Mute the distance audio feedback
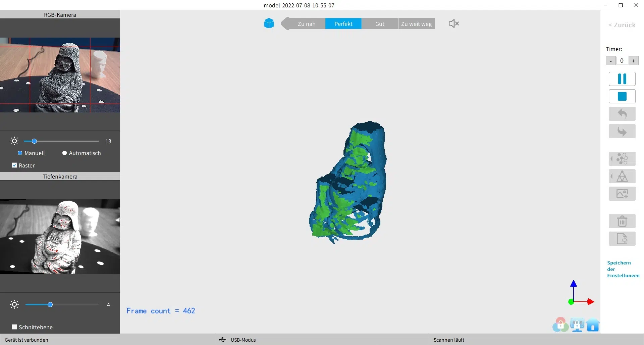 tap(453, 23)
